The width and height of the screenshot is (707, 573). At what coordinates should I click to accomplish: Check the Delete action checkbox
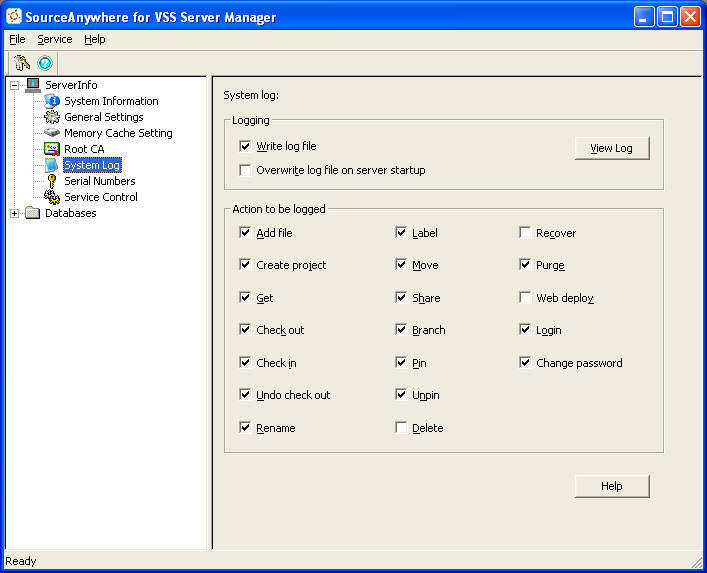402,428
